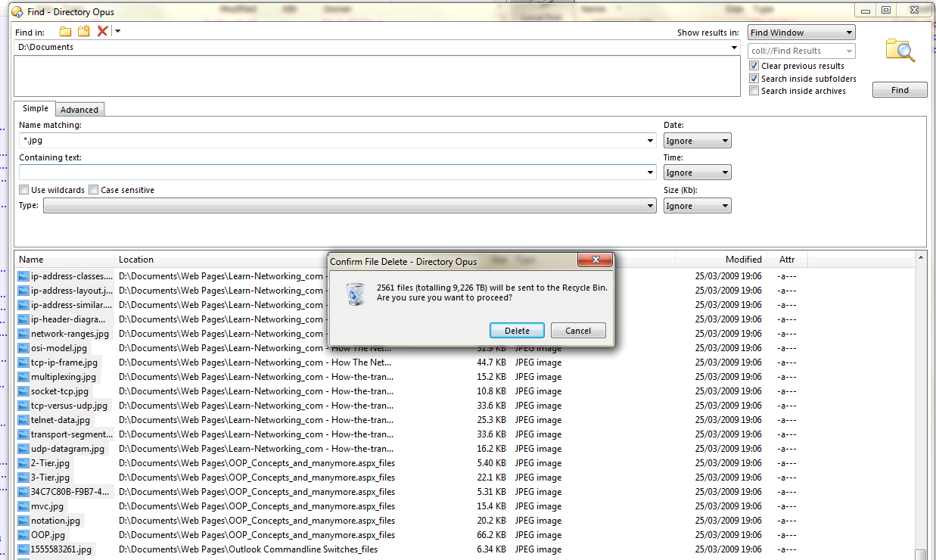Open the Type dropdown
The height and width of the screenshot is (560, 936).
pos(350,206)
